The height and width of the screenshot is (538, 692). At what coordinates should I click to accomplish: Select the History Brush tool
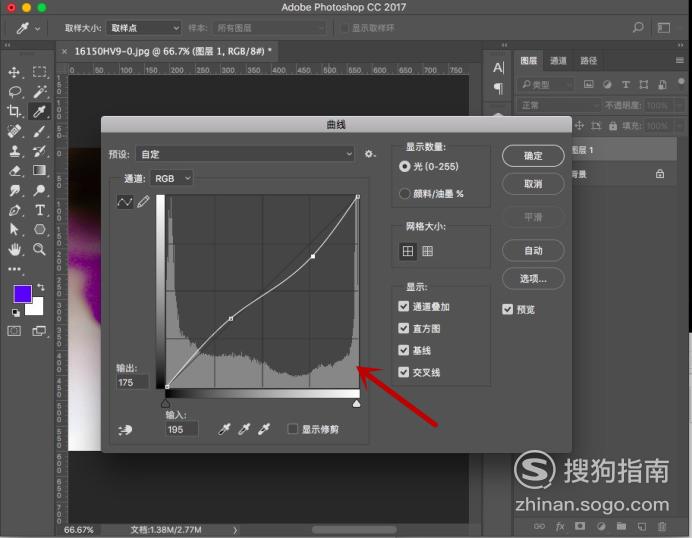click(39, 151)
